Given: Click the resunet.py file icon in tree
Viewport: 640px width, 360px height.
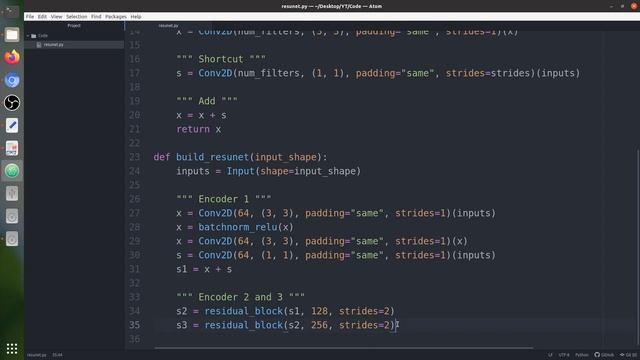Looking at the screenshot, I should click(39, 44).
